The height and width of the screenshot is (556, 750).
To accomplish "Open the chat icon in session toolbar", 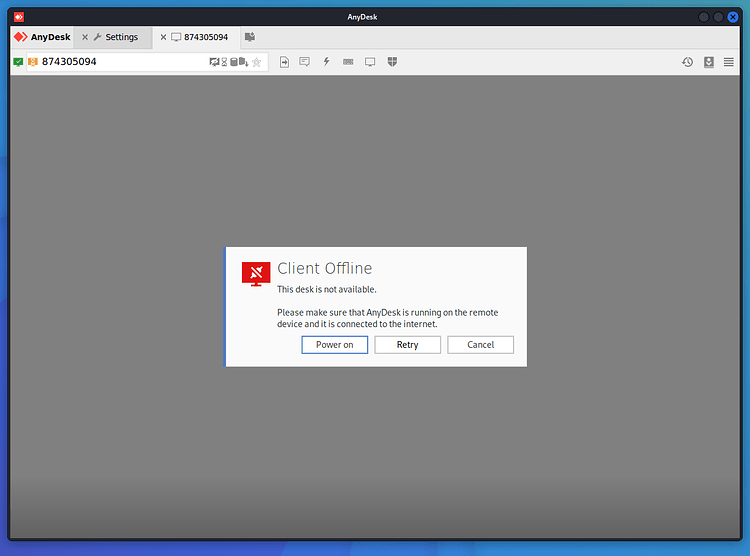I will [x=304, y=62].
